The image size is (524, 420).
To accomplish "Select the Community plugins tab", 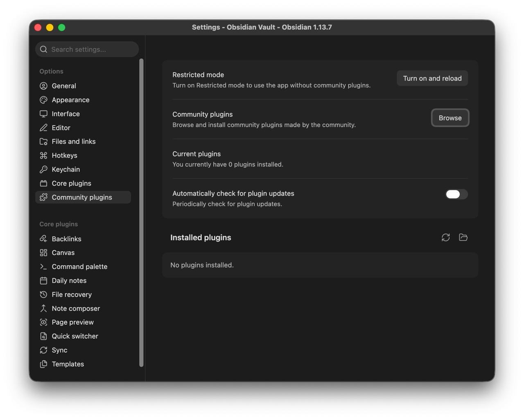I will [83, 197].
